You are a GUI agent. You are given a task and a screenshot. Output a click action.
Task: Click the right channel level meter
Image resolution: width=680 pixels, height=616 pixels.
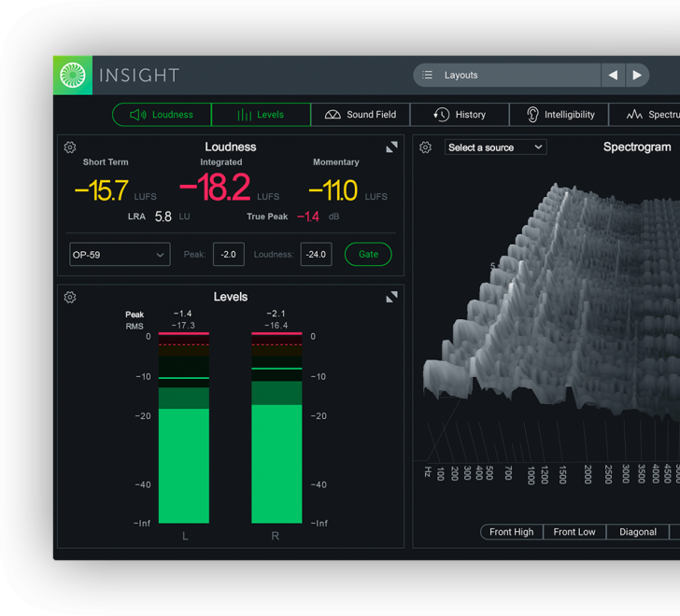point(276,427)
